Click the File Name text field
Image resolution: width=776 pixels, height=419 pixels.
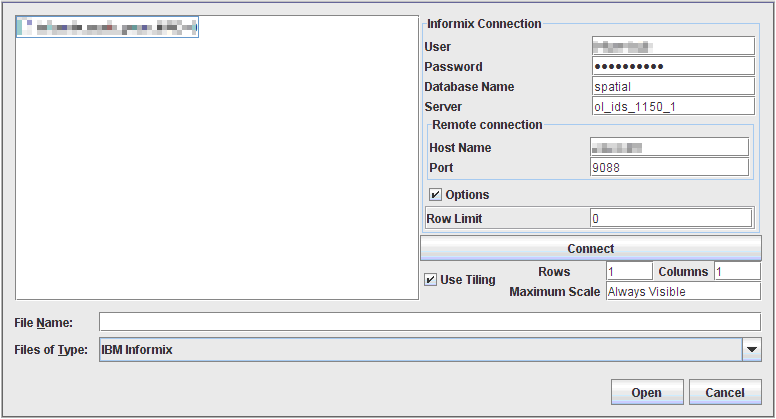pos(430,322)
